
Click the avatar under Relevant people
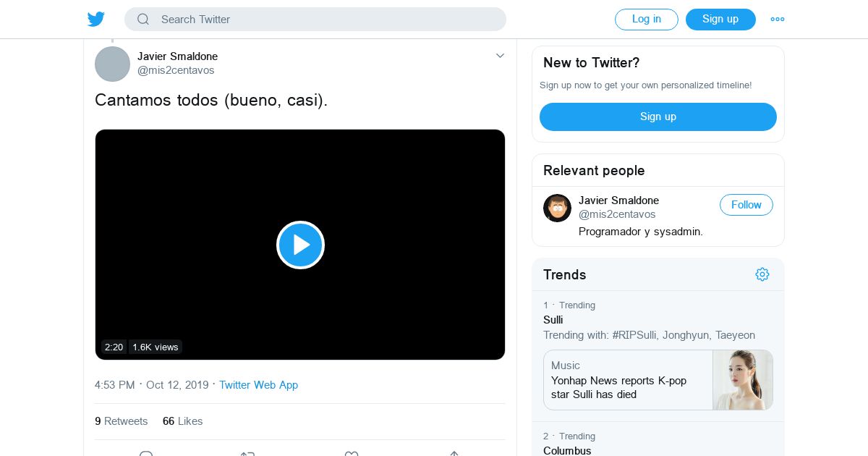pyautogui.click(x=557, y=208)
